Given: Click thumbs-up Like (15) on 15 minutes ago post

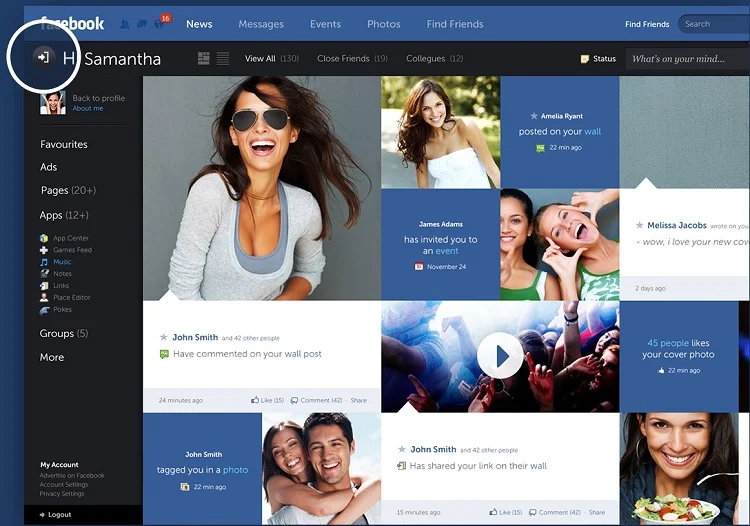Looking at the screenshot, I should (493, 512).
